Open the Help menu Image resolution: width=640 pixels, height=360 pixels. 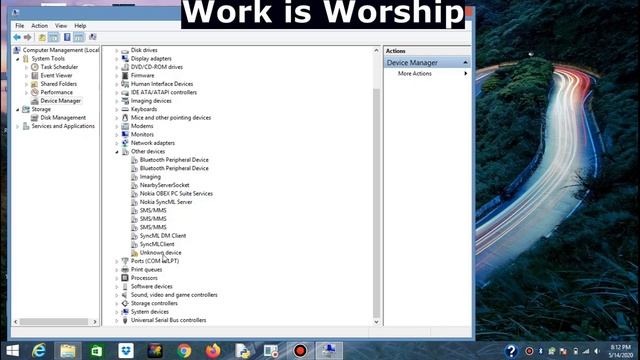coord(80,26)
